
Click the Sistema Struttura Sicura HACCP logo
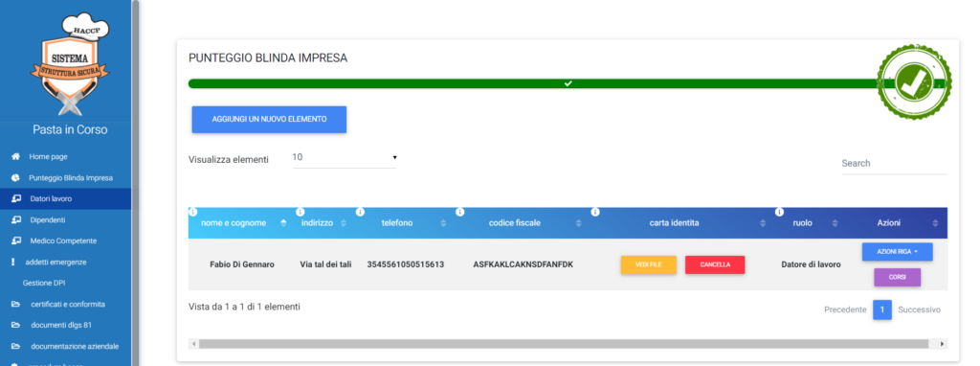[69, 64]
